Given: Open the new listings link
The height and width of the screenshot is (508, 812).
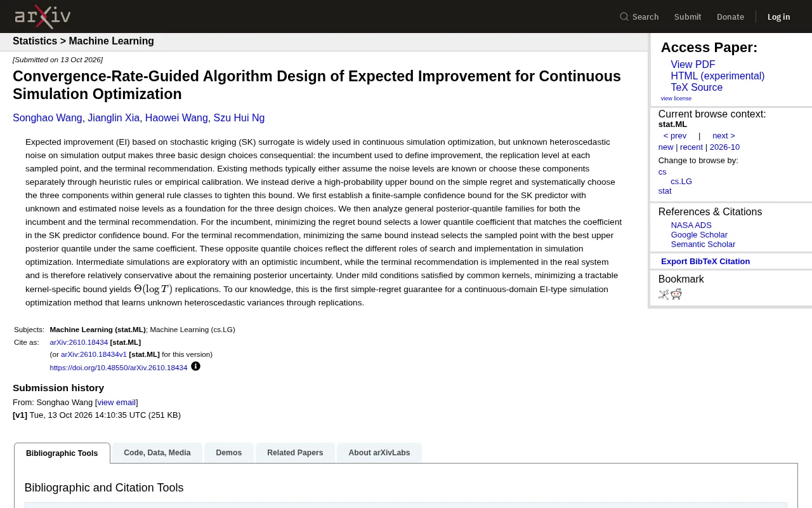Looking at the screenshot, I should tap(665, 147).
